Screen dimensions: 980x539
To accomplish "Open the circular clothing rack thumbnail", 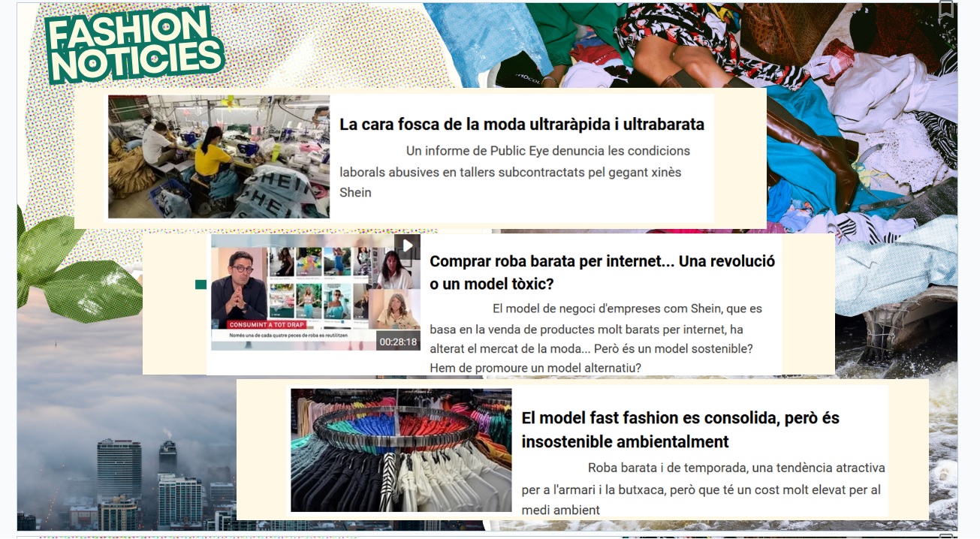I will (401, 450).
